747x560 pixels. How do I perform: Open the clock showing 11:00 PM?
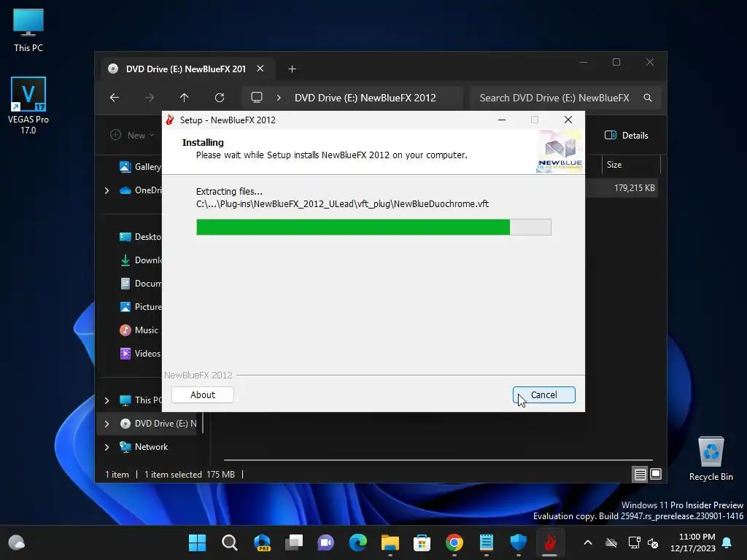click(693, 542)
